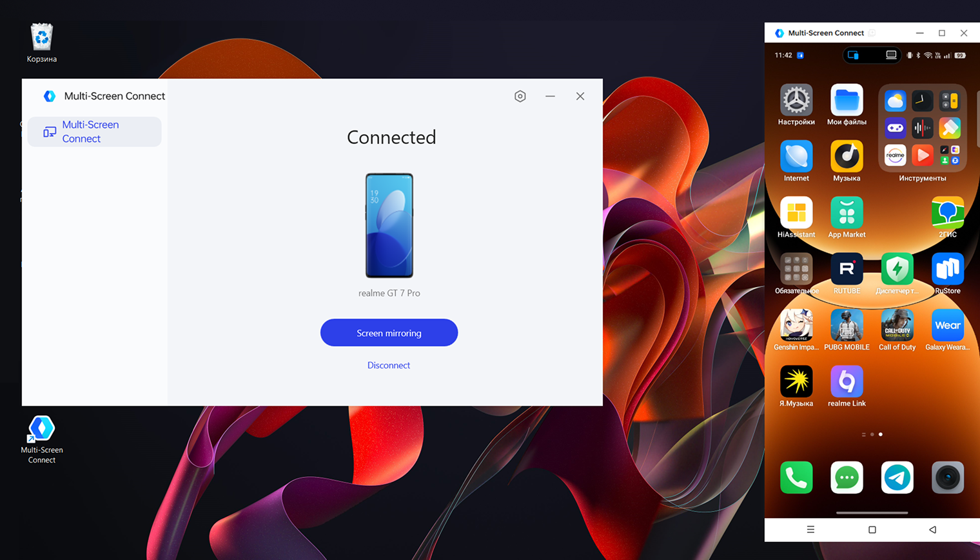This screenshot has height=560, width=980.
Task: Click the Disconnect link
Action: pos(389,365)
